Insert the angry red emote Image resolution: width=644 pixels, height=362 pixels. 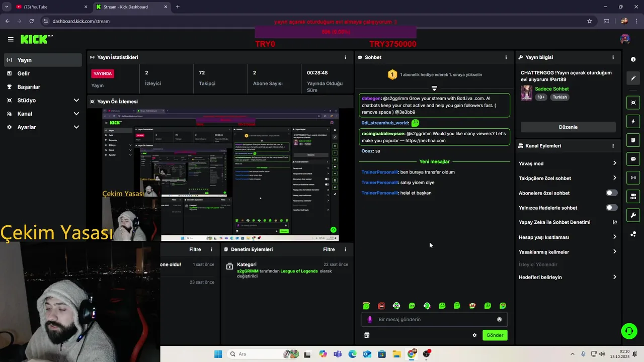(x=381, y=306)
